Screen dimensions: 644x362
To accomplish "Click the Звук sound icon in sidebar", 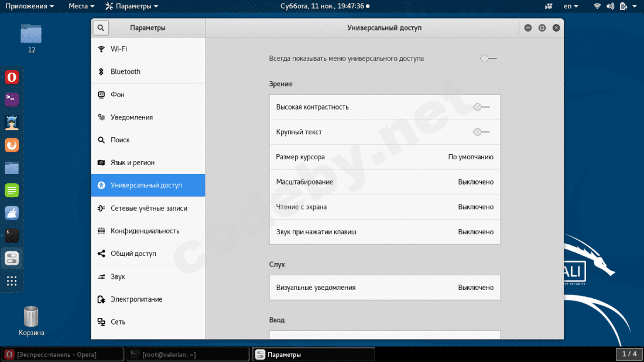I will click(101, 276).
